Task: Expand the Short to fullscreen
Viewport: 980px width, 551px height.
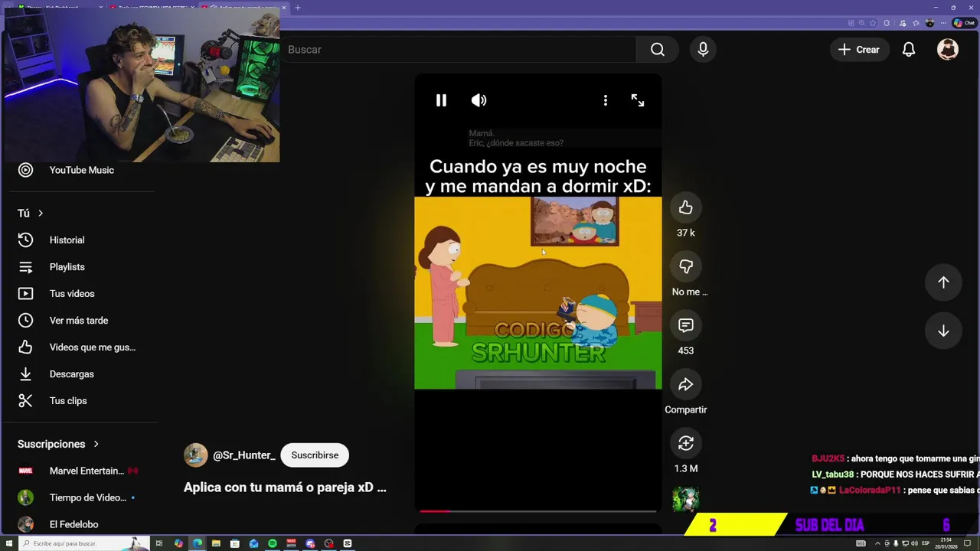Action: 638,100
